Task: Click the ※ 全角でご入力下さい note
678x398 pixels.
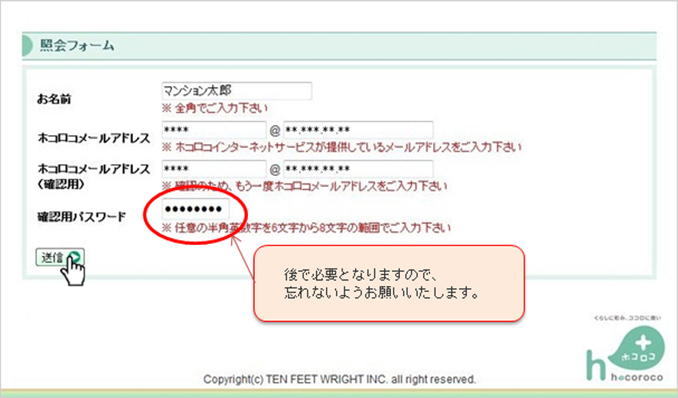Action: [x=215, y=108]
